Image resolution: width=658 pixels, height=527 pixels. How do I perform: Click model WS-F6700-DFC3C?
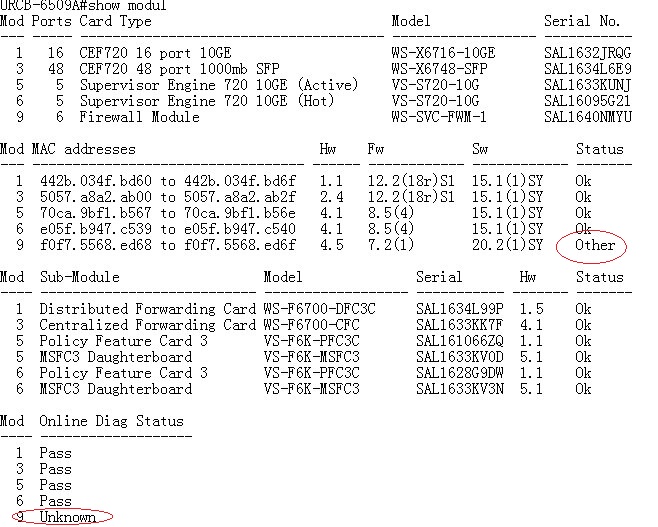click(x=319, y=309)
